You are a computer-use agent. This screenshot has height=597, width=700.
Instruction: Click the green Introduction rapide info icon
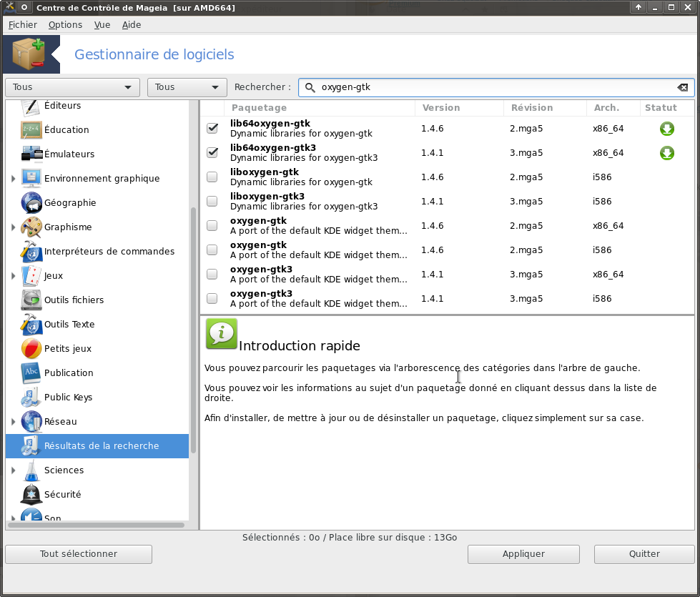(x=222, y=334)
